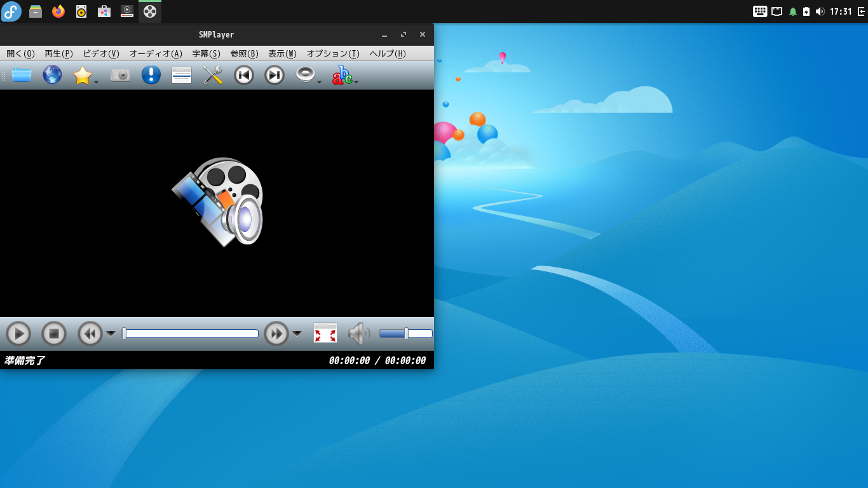Click the 17:31 clock

click(x=841, y=11)
